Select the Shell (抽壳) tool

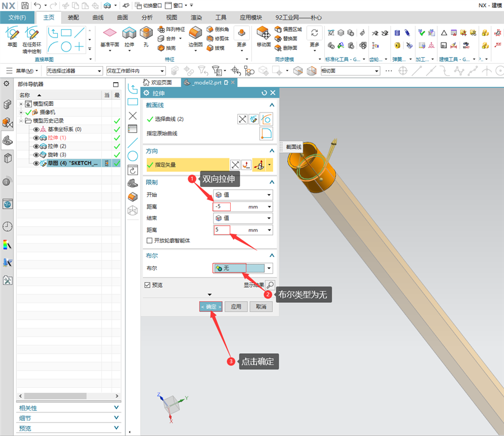(167, 48)
